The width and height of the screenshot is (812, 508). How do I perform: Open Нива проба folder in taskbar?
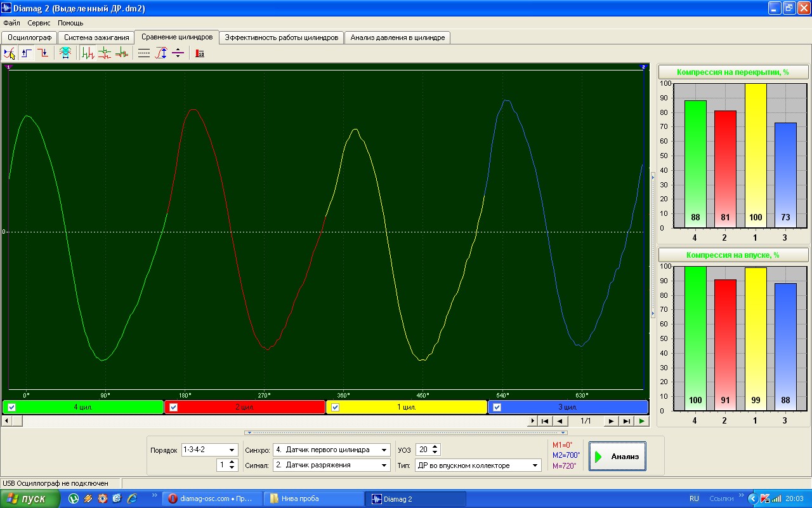click(x=313, y=499)
